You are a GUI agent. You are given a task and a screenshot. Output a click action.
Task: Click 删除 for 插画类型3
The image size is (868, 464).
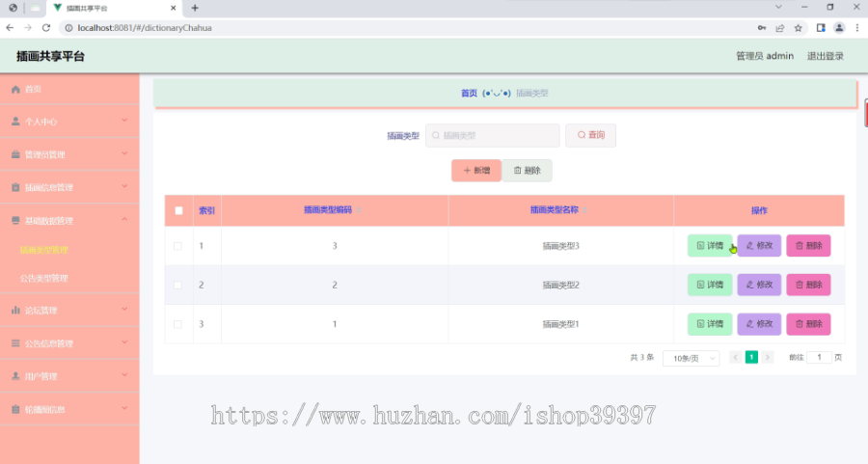[x=808, y=246]
